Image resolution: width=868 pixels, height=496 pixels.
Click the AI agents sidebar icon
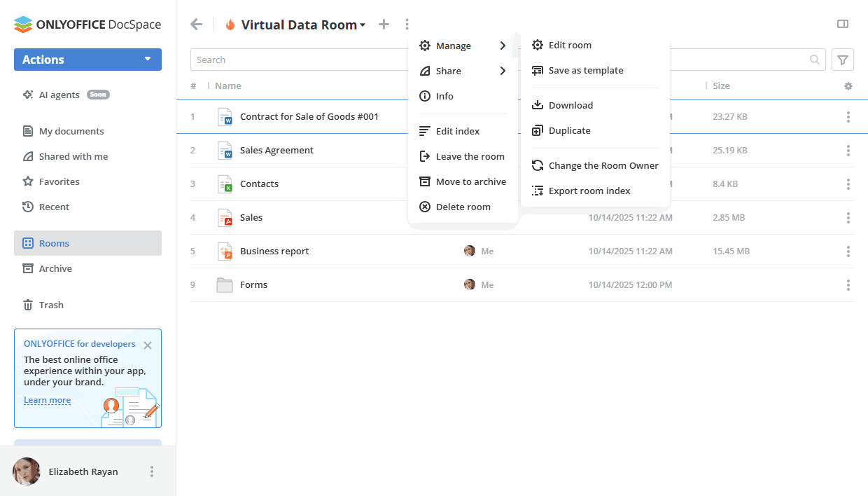click(x=27, y=94)
